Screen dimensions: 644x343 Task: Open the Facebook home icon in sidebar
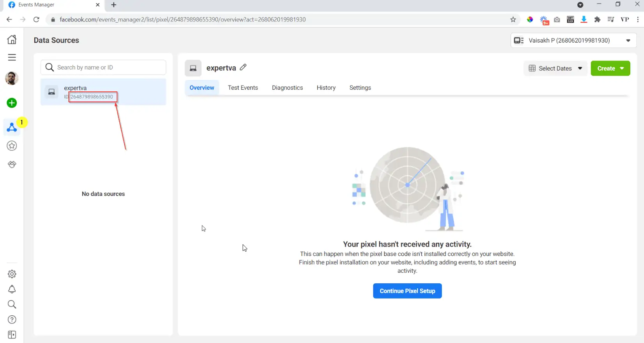tap(12, 39)
